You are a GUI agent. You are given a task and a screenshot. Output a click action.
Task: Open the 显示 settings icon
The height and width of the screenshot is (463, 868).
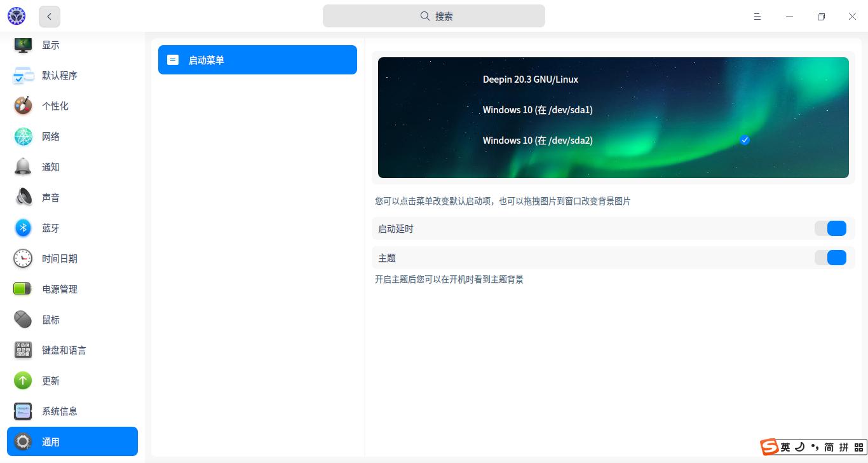click(x=23, y=45)
